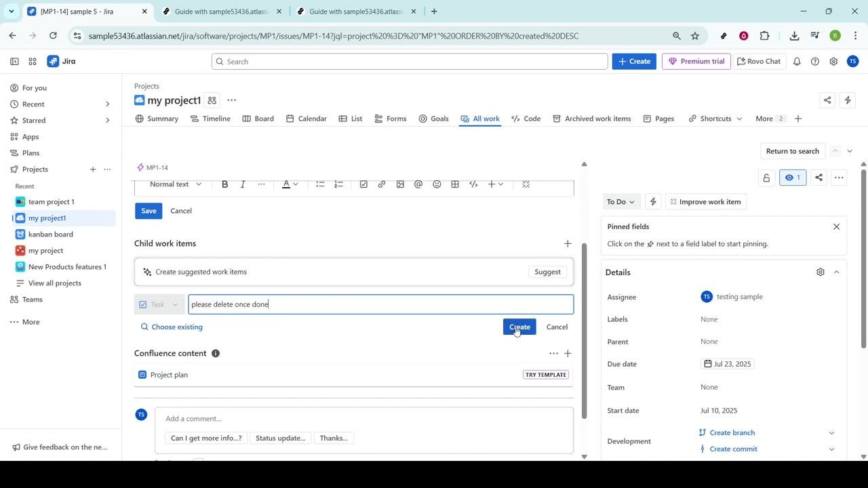Click the Add a comment field
Image resolution: width=868 pixels, height=488 pixels.
click(364, 418)
